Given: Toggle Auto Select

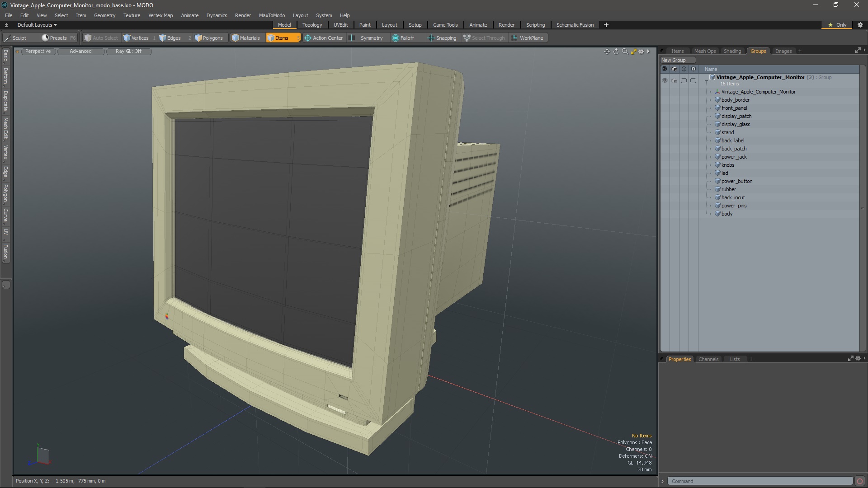Looking at the screenshot, I should tap(101, 38).
